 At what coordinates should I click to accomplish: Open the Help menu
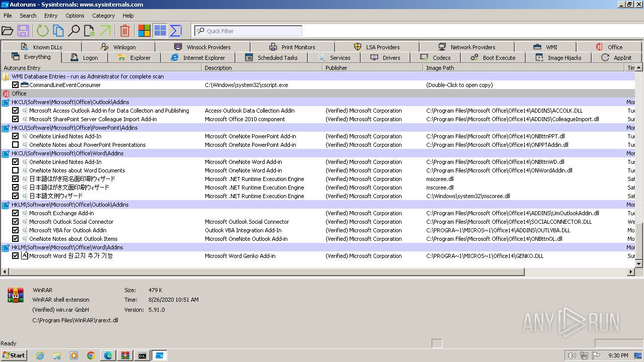(x=128, y=16)
